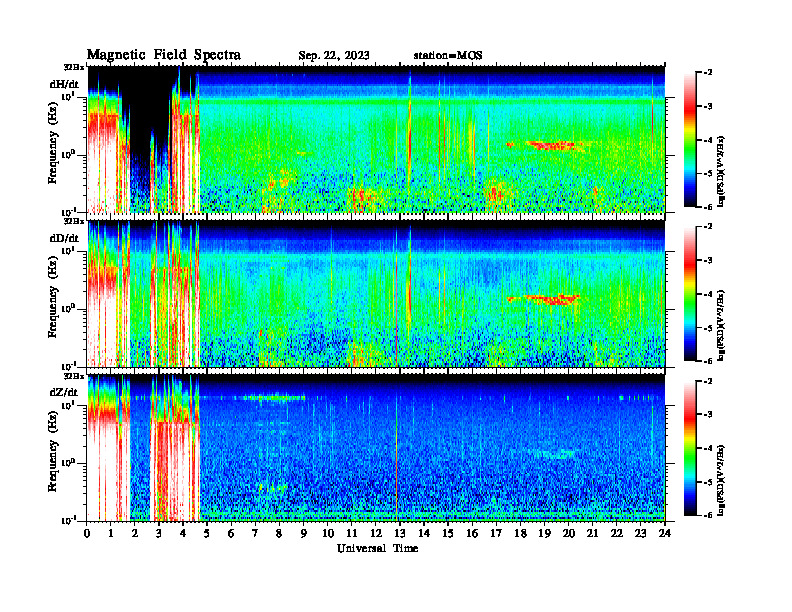The width and height of the screenshot is (792, 612).
Task: Select the dD/dt panel label
Action: tap(64, 238)
